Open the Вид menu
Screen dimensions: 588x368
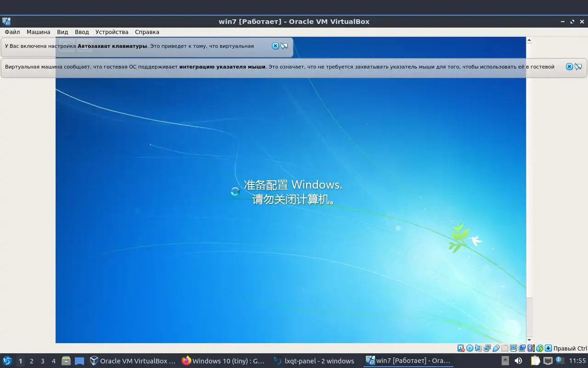pyautogui.click(x=62, y=32)
